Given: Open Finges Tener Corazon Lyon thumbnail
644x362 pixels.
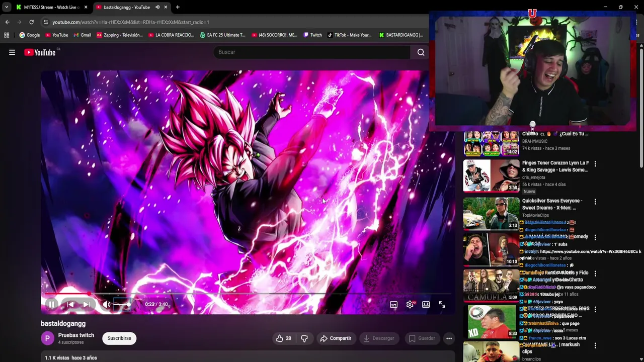Looking at the screenshot, I should 491,176.
